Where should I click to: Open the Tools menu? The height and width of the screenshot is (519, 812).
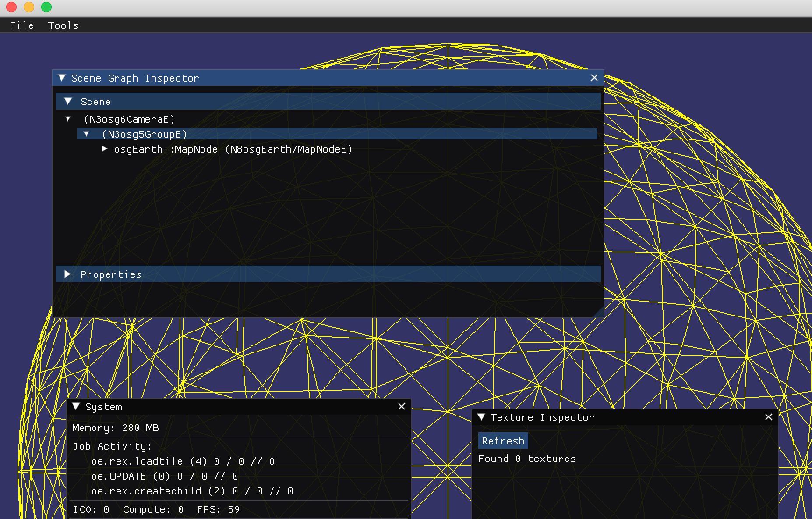pos(63,25)
